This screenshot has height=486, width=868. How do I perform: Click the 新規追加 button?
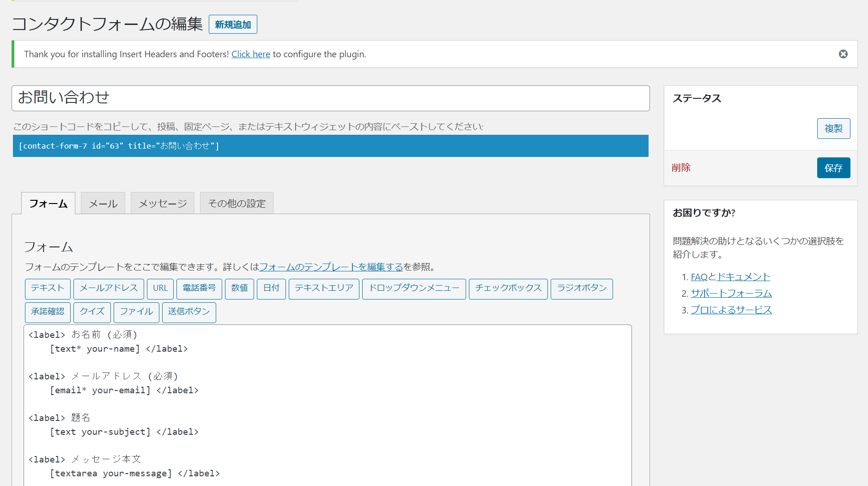233,24
